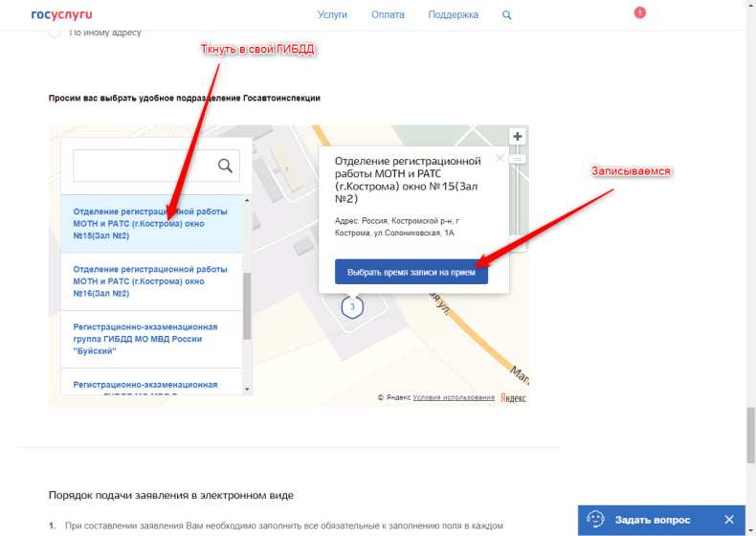Open the 'Услуги' menu item

[x=332, y=15]
